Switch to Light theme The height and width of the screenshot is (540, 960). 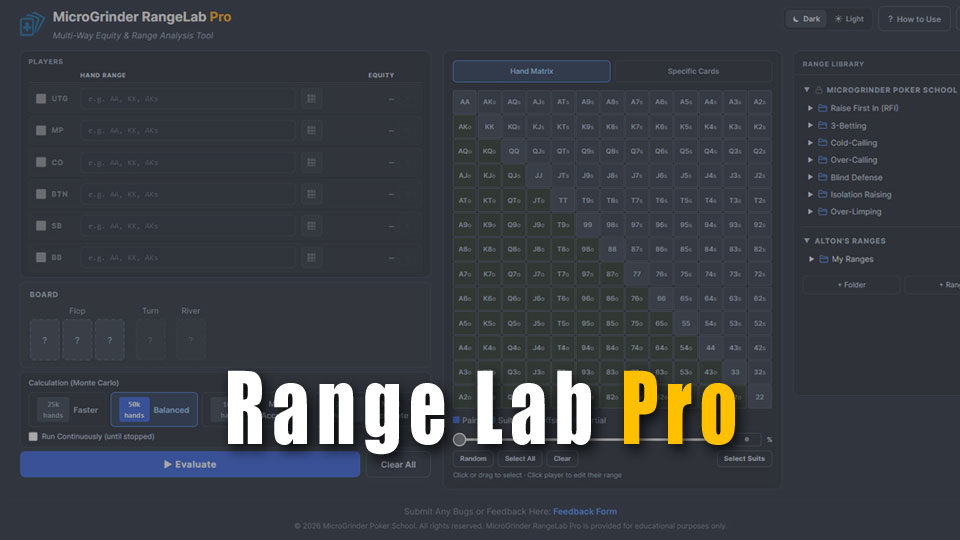pos(849,19)
